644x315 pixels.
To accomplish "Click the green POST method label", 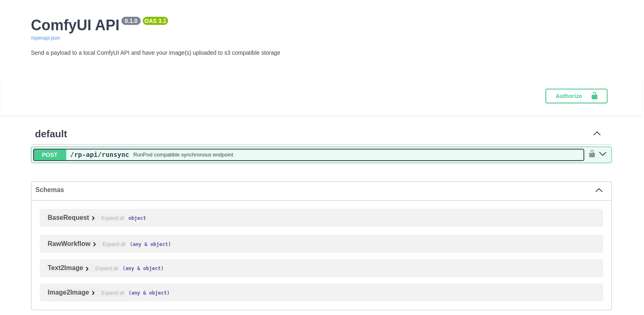I will point(49,155).
